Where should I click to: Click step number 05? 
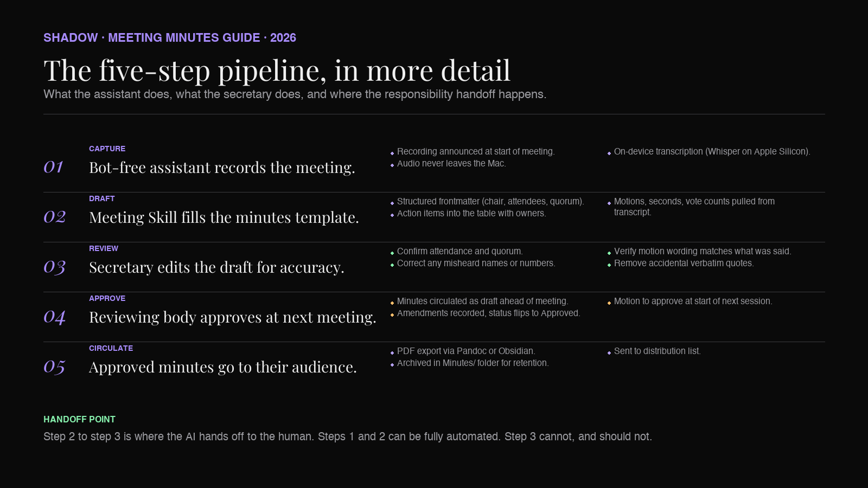(54, 367)
